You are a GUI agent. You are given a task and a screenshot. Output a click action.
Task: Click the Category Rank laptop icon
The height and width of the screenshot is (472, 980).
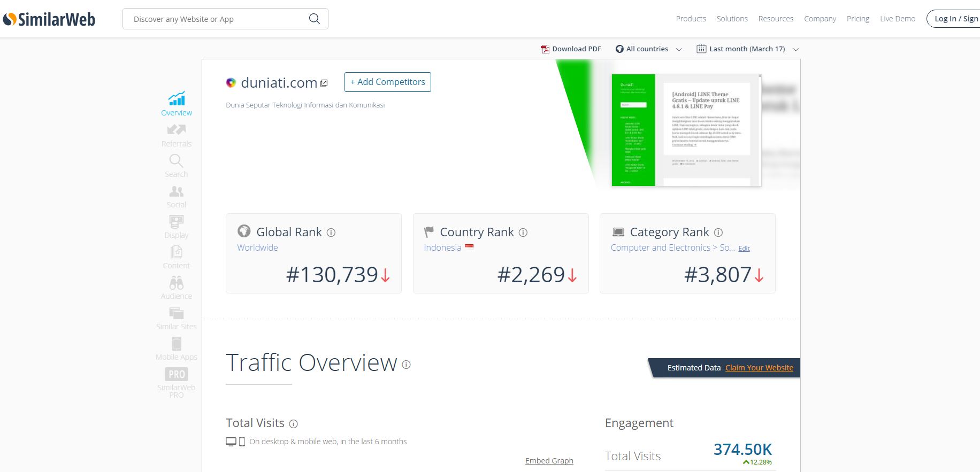pyautogui.click(x=618, y=232)
